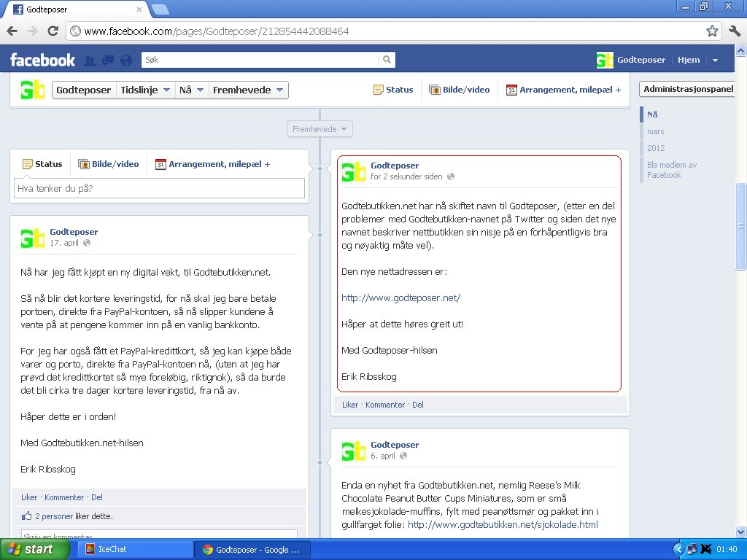Image resolution: width=747 pixels, height=560 pixels.
Task: Click Godteposer avatar in blue header
Action: coord(605,60)
